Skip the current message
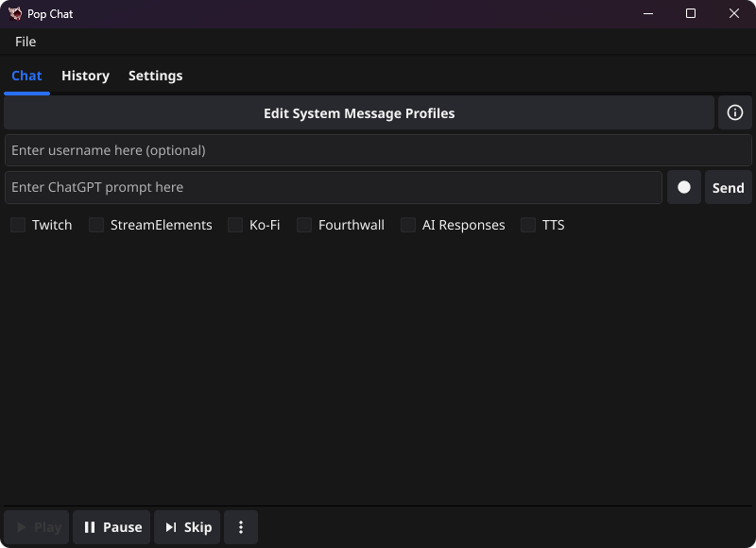 (186, 527)
